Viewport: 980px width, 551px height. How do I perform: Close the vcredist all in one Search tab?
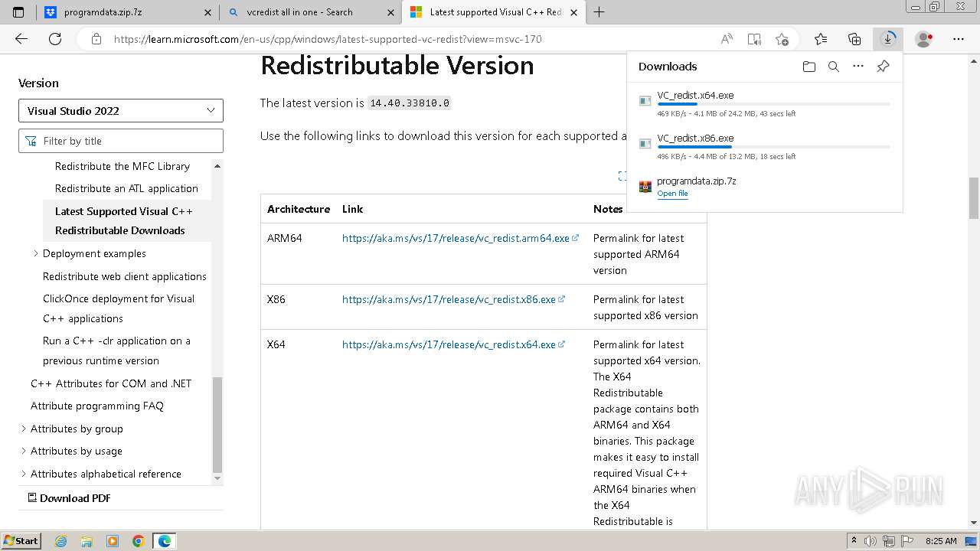click(x=390, y=12)
